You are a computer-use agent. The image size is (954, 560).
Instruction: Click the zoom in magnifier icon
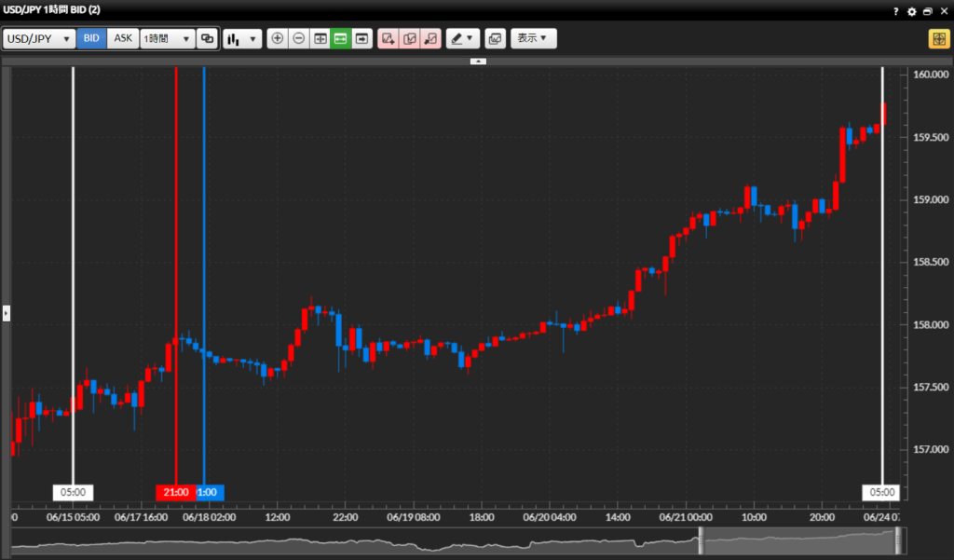pos(278,39)
